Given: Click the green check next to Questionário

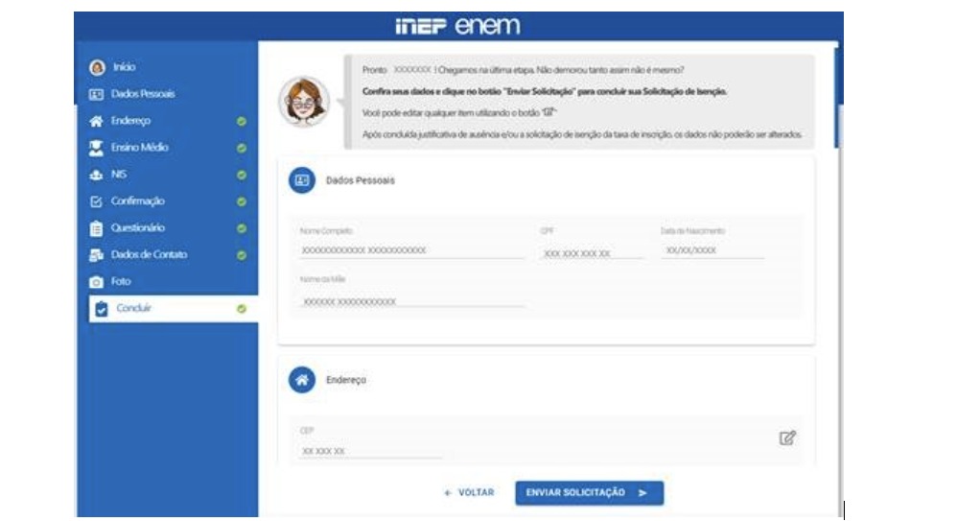Looking at the screenshot, I should coord(242,229).
